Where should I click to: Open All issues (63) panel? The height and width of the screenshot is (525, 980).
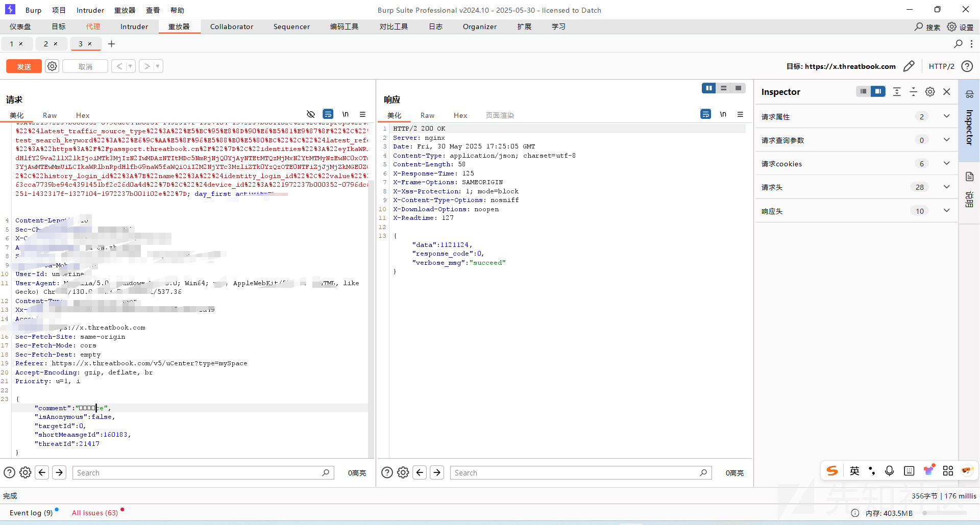pos(95,513)
